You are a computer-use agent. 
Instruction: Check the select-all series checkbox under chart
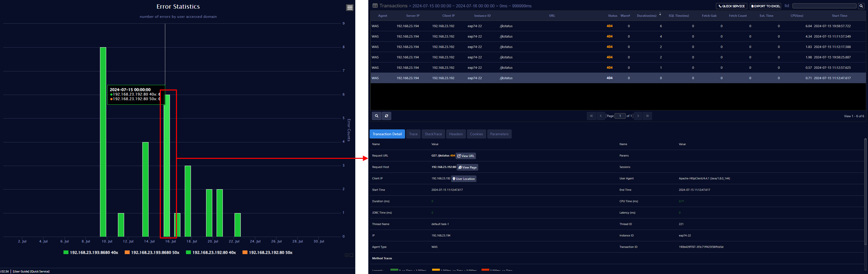click(346, 255)
